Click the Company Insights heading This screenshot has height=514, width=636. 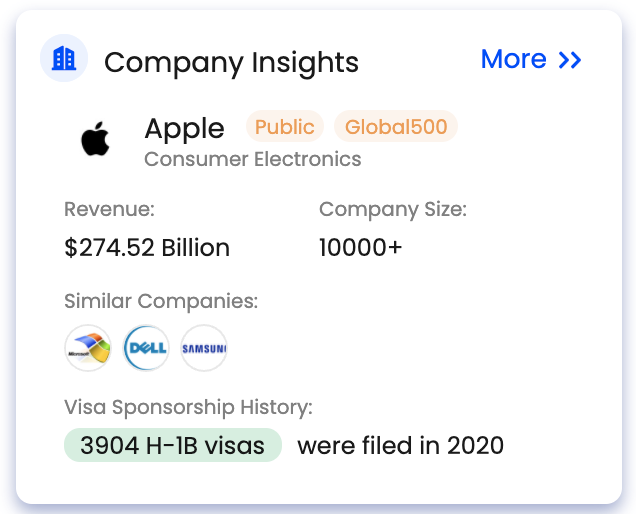tap(231, 62)
